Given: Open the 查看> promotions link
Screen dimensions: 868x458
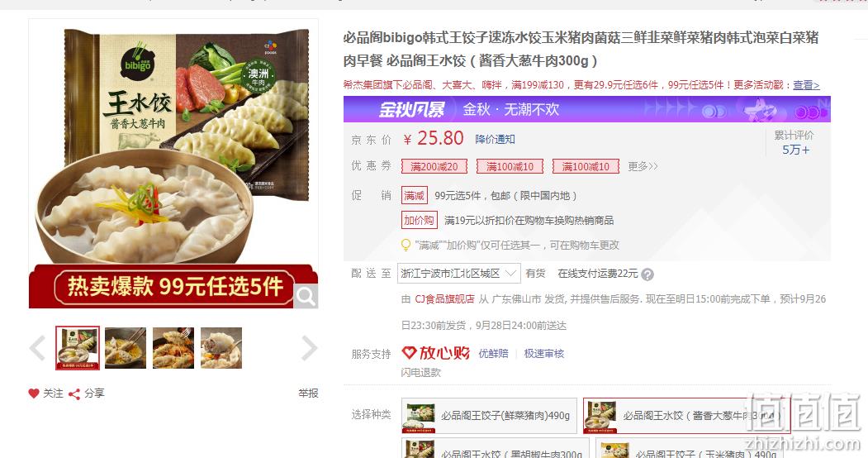Looking at the screenshot, I should (x=806, y=84).
